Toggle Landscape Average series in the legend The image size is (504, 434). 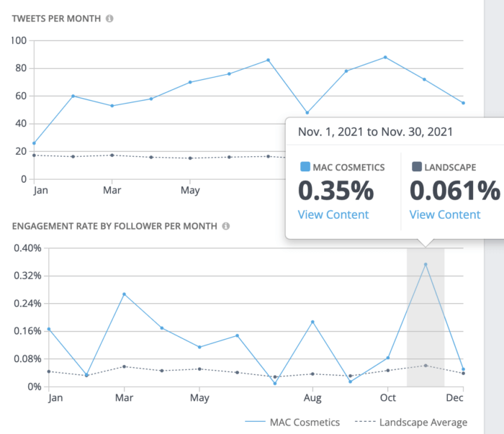(411, 422)
